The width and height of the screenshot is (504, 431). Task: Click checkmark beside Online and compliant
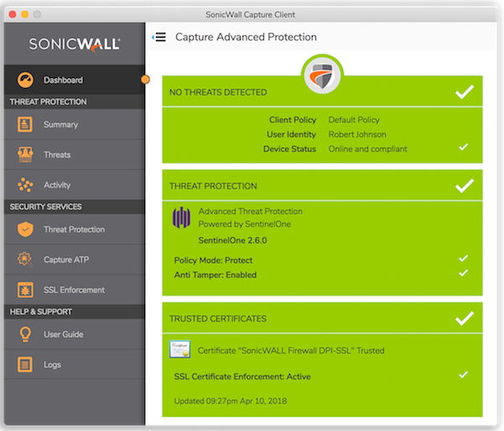point(463,148)
